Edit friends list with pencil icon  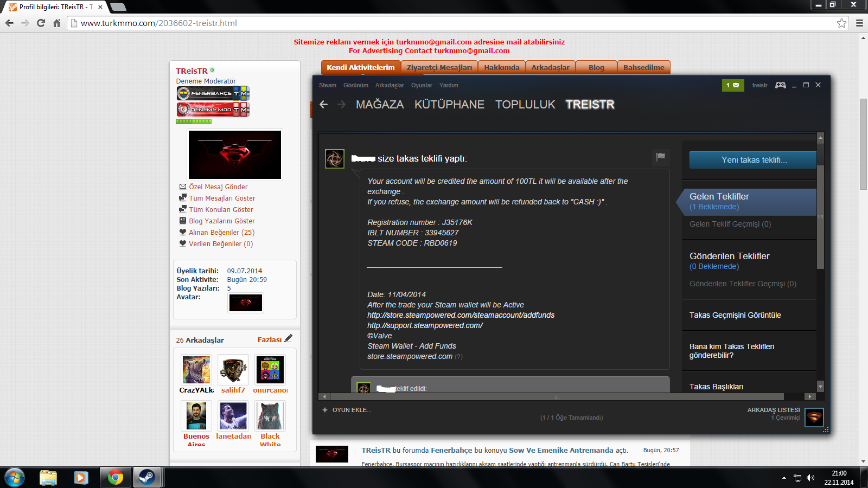tap(289, 338)
